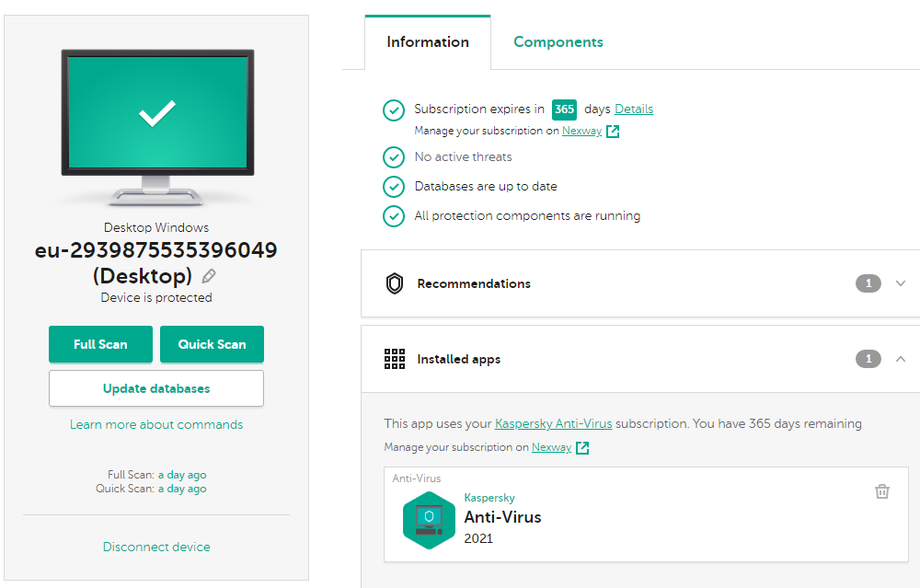This screenshot has width=920, height=588.
Task: Click the subscription status checkmark icon
Action: 394,110
